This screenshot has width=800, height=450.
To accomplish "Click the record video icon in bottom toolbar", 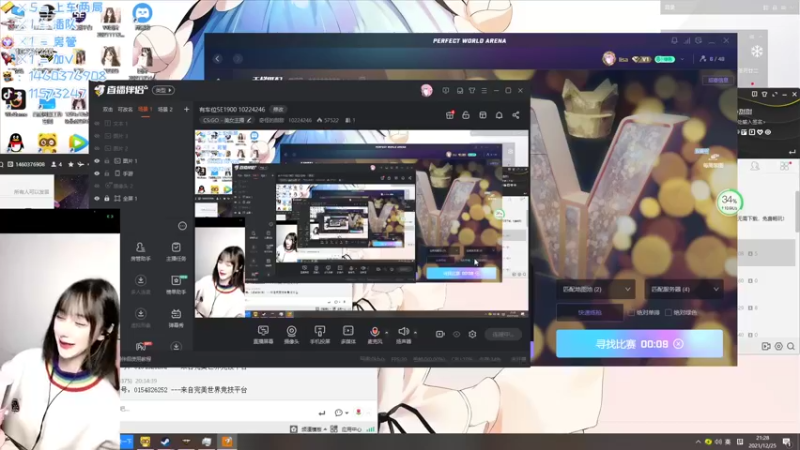I will 440,334.
